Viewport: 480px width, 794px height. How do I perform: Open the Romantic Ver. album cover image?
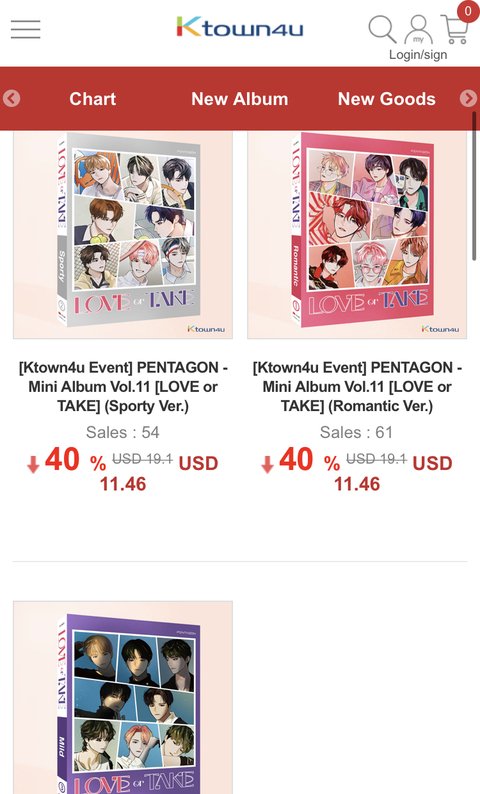point(357,235)
